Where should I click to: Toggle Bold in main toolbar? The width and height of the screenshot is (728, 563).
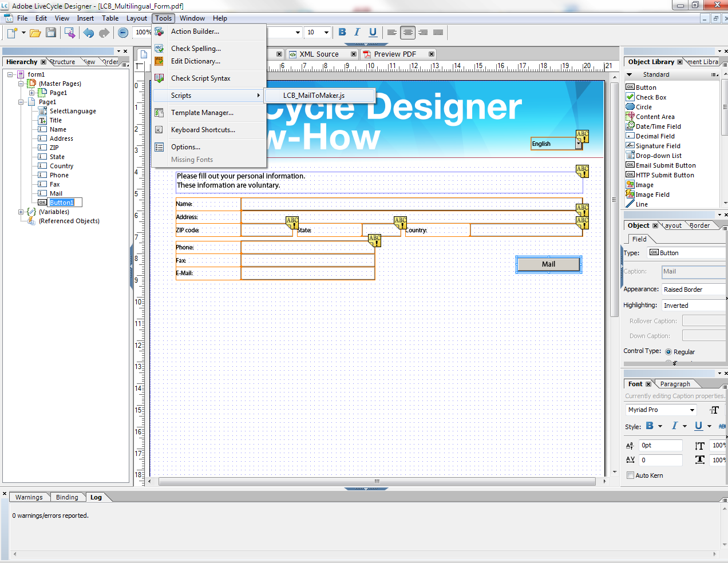(342, 32)
